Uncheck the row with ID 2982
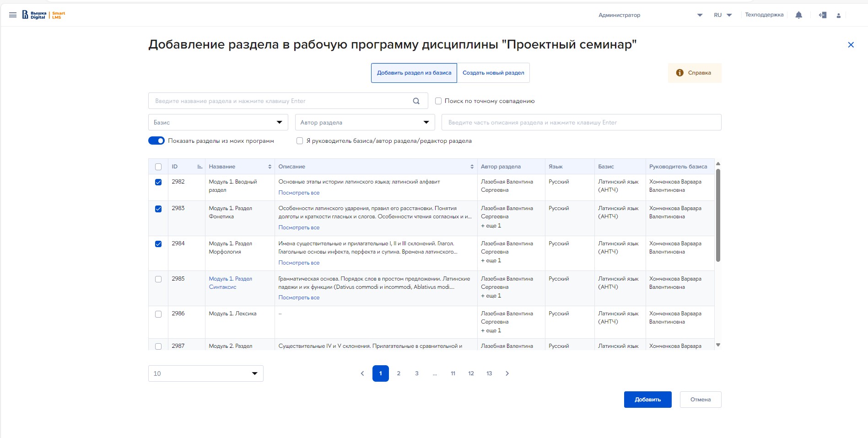 click(158, 182)
